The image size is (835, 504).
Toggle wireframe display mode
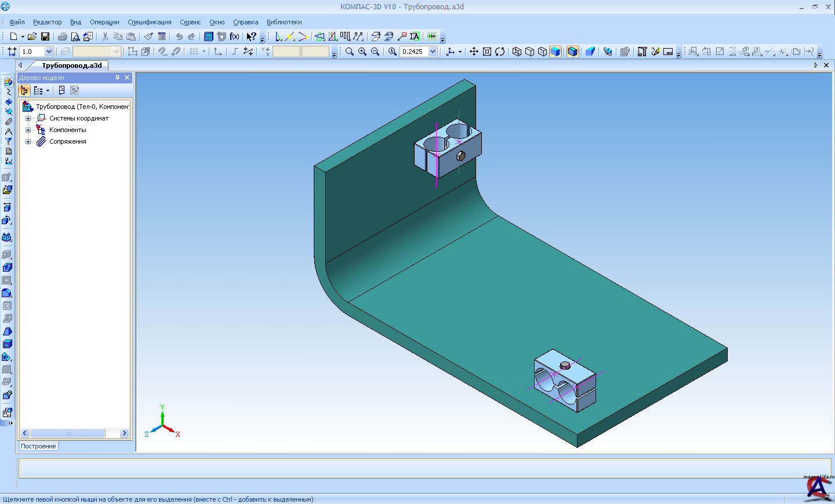coord(517,52)
